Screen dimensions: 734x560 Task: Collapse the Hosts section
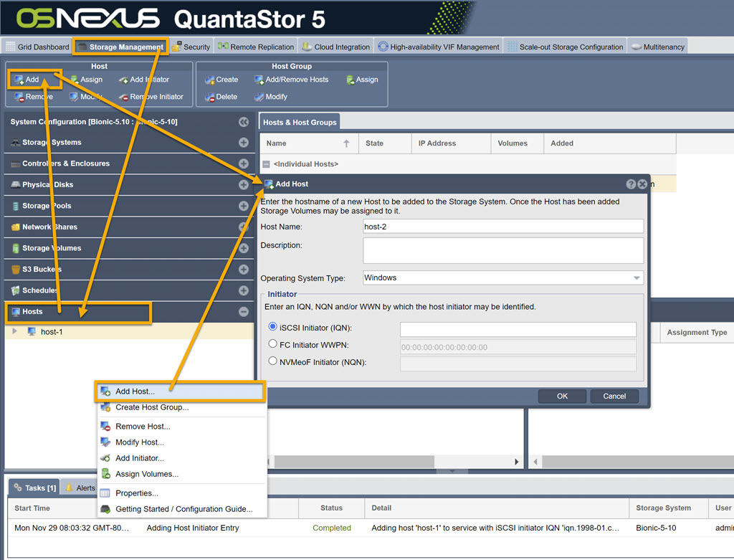point(244,311)
